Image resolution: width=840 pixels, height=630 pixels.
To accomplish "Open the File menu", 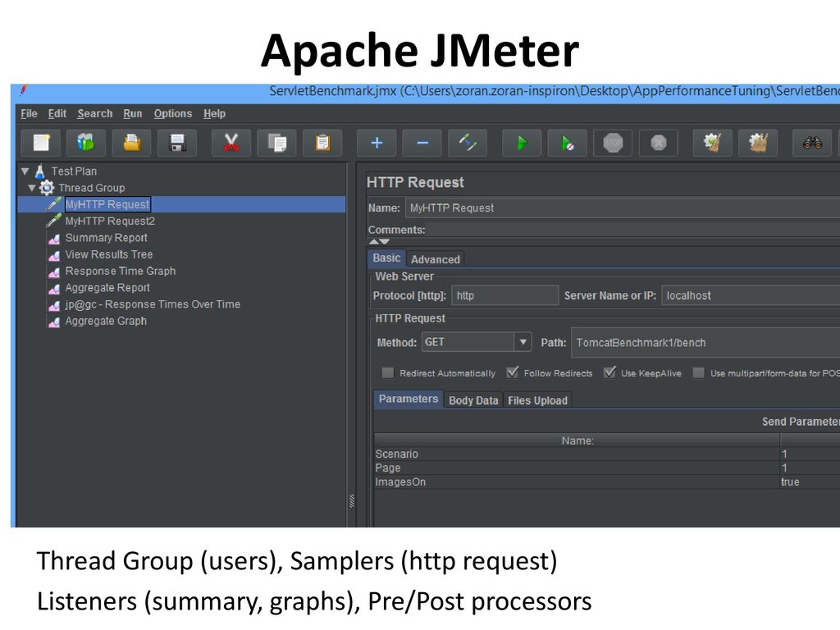I will click(x=29, y=113).
